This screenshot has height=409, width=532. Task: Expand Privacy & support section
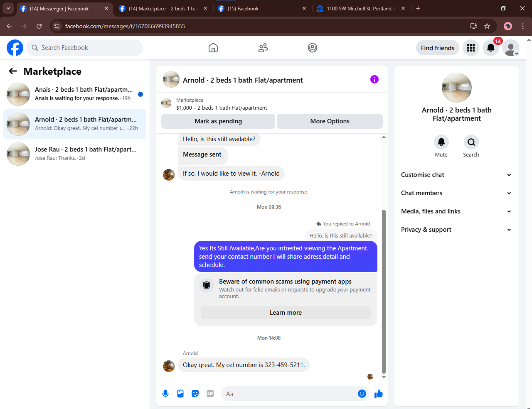click(x=457, y=230)
